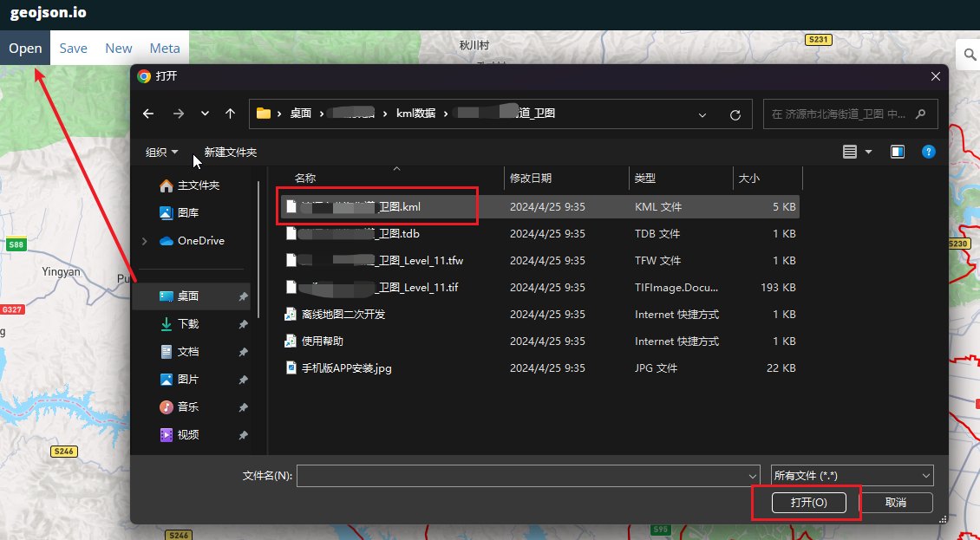Screen dimensions: 980x540
Task: Open the dialog help icon
Action: tap(929, 152)
